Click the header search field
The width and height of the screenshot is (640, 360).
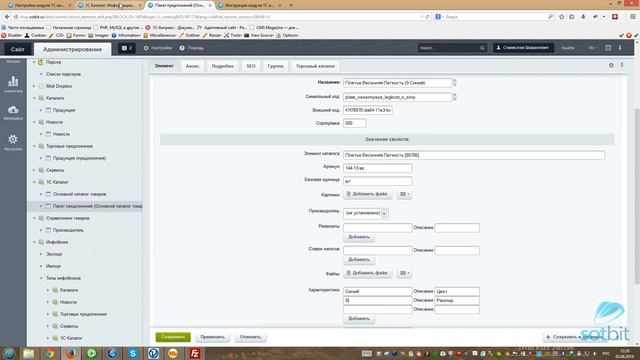click(448, 48)
